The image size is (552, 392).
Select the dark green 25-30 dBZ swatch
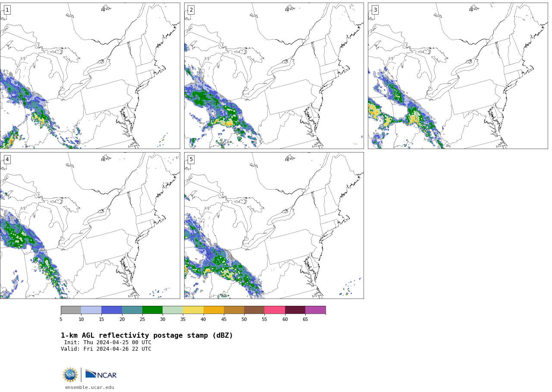(152, 310)
